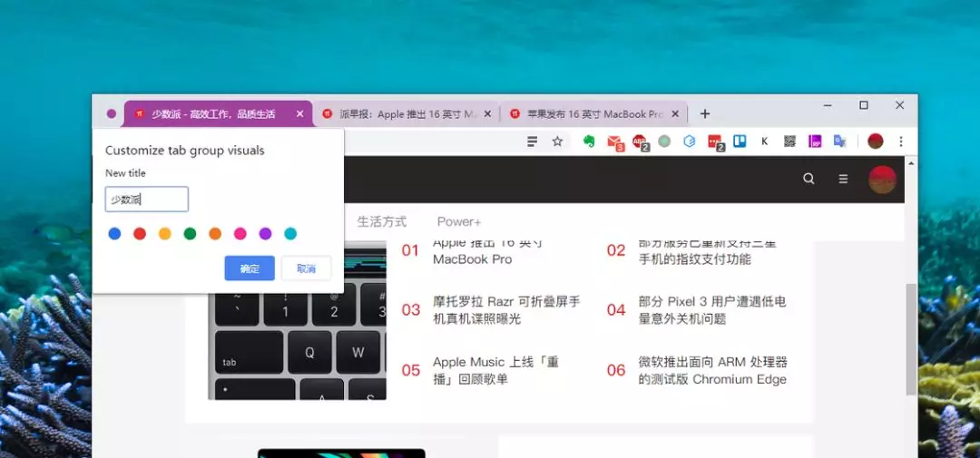Open the mail checker extension with red envelope
980x458 pixels.
coord(614,141)
